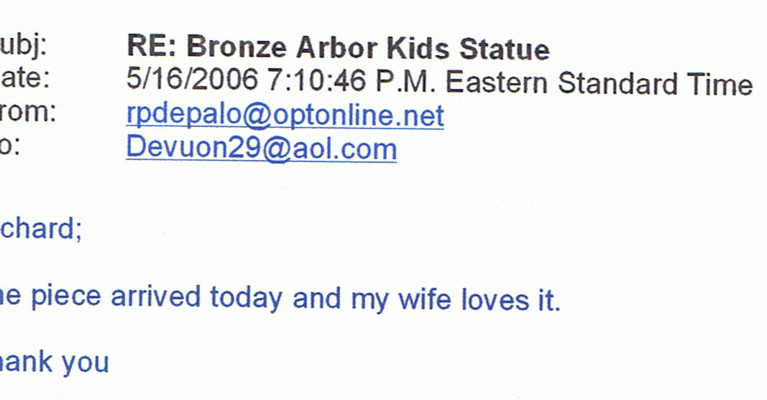This screenshot has height=400, width=767.
Task: Click the P.M. text after the time
Action: (406, 81)
